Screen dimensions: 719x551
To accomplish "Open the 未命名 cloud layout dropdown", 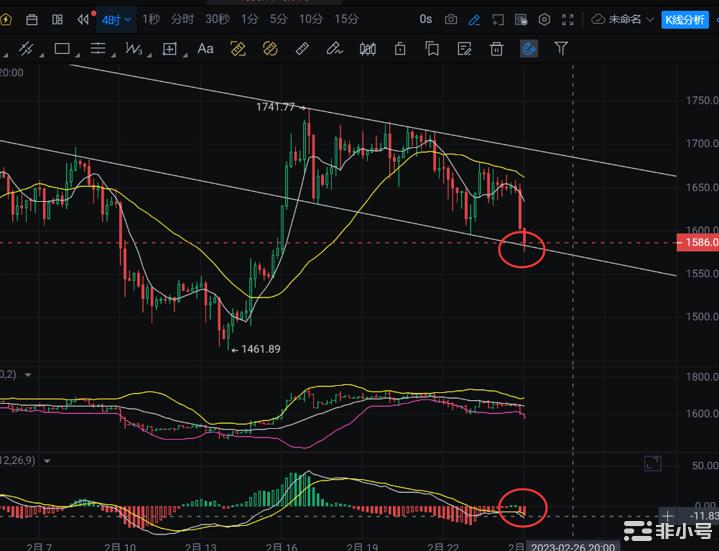I will click(x=622, y=19).
